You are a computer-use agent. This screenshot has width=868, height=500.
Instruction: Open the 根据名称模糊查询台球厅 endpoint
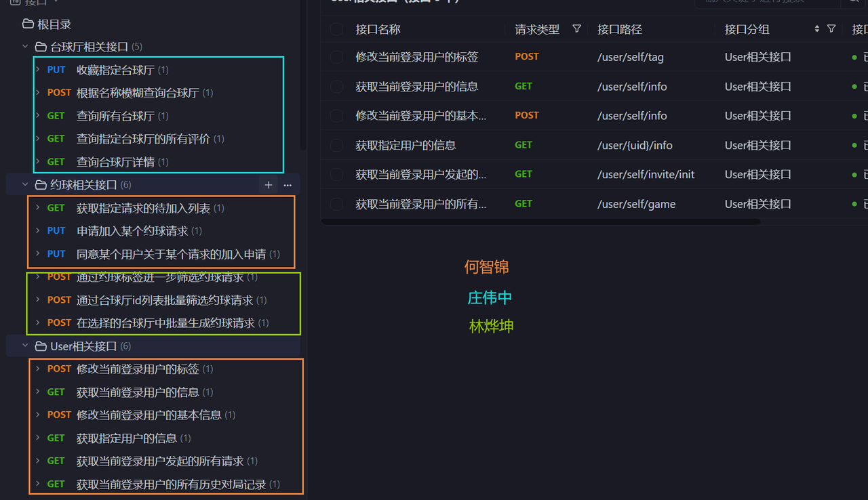pyautogui.click(x=138, y=93)
